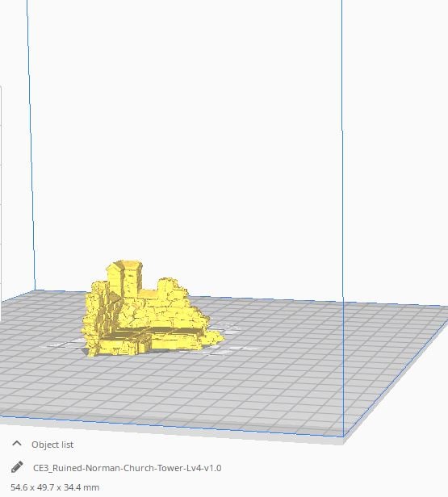This screenshot has height=497, width=448.
Task: Click the tall tower top of the model
Action: tap(124, 278)
